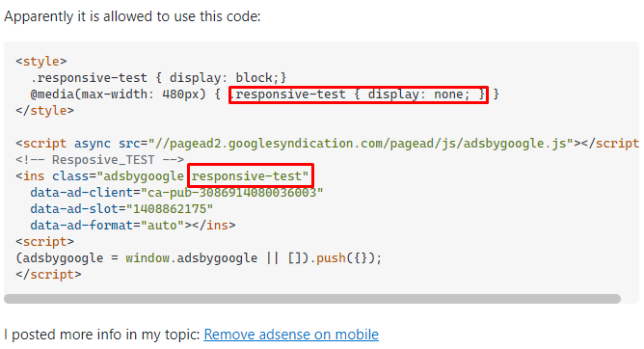644x349 pixels.
Task: Click the script async src line with googlesyndication URL
Action: [328, 144]
